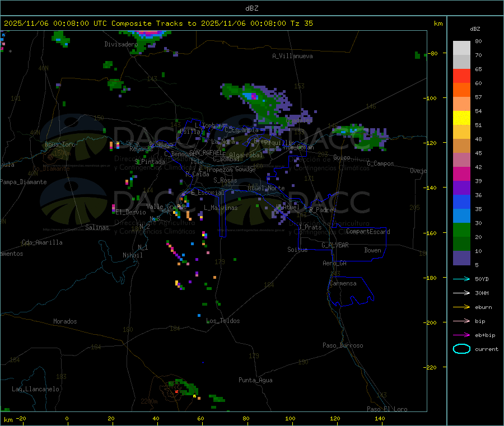
Task: Click the Soitue place label
Action: click(297, 250)
